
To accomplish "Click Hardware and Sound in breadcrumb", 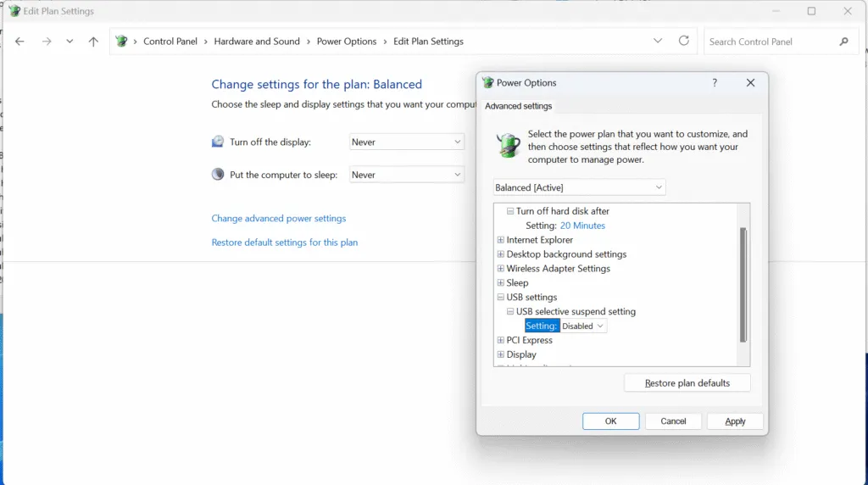I will coord(257,42).
